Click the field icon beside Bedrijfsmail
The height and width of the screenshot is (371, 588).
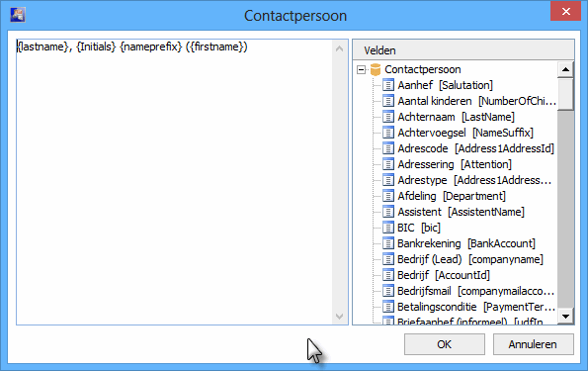(388, 291)
